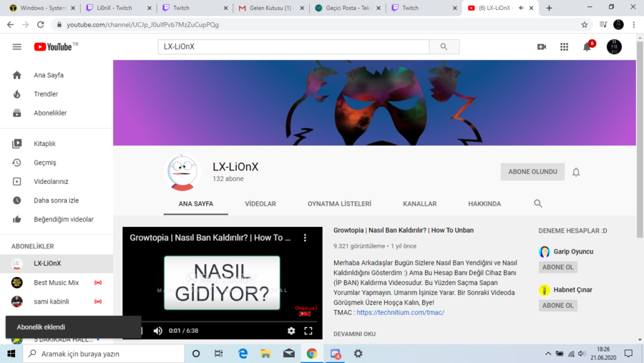Click the ABONE OLUNDU button
The width and height of the screenshot is (644, 363).
[532, 172]
